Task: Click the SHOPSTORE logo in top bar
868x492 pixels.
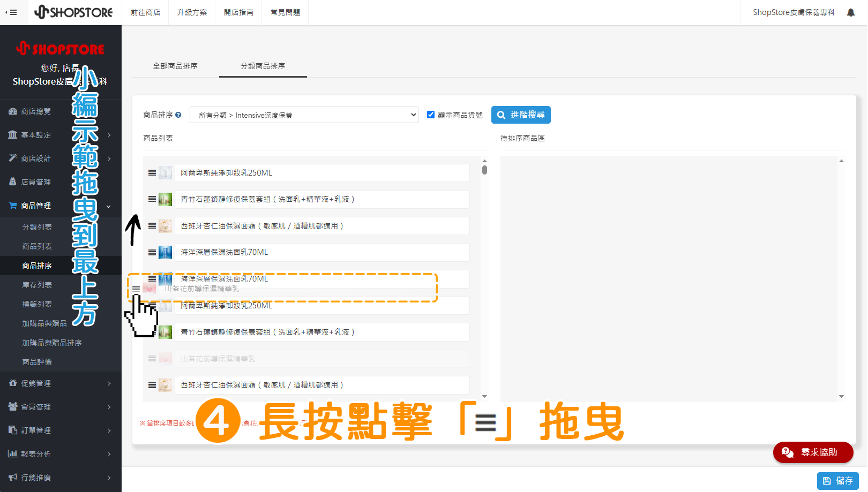Action: click(x=73, y=12)
